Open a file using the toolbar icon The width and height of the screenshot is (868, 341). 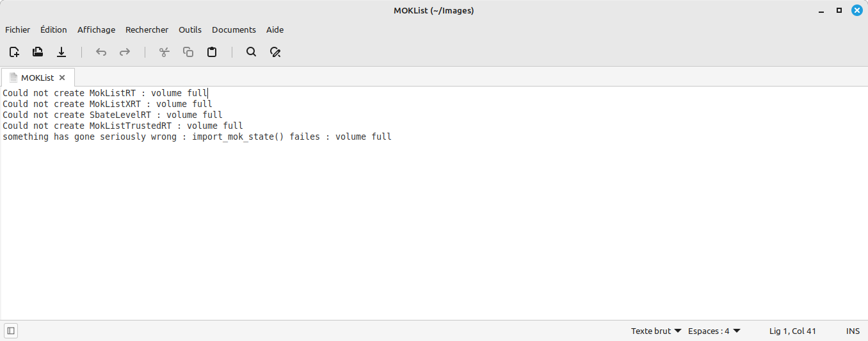[x=38, y=52]
